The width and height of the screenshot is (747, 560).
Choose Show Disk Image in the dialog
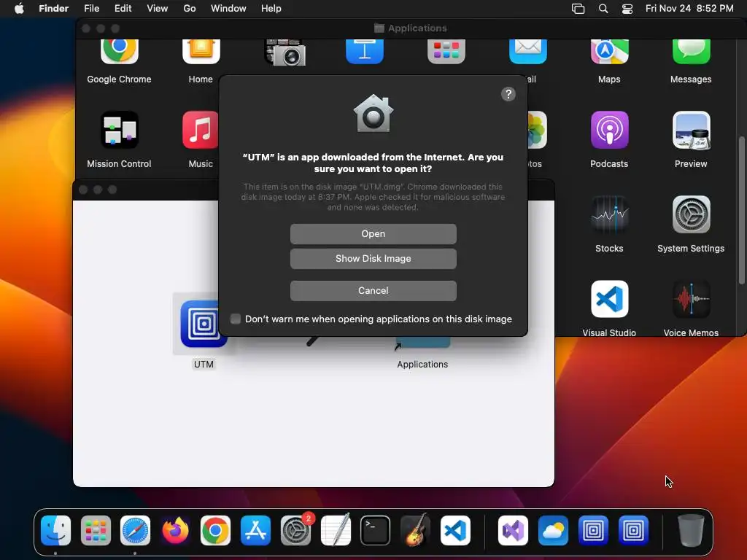point(373,259)
